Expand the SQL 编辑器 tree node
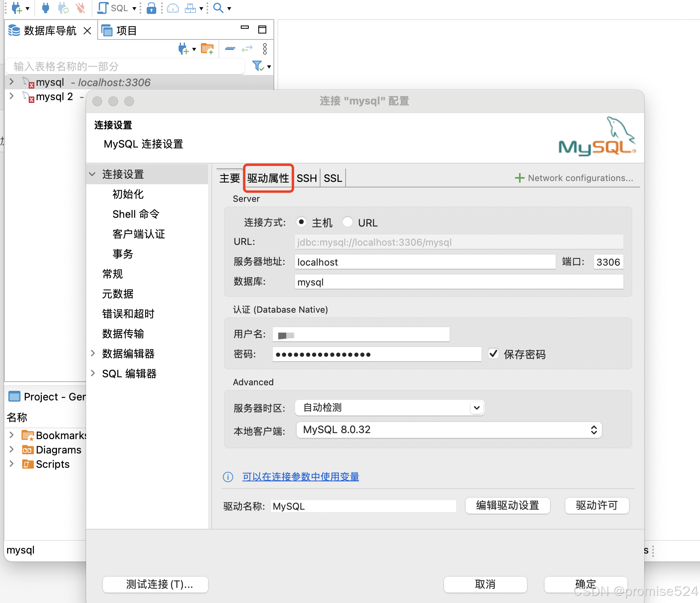The width and height of the screenshot is (700, 603). coord(93,373)
